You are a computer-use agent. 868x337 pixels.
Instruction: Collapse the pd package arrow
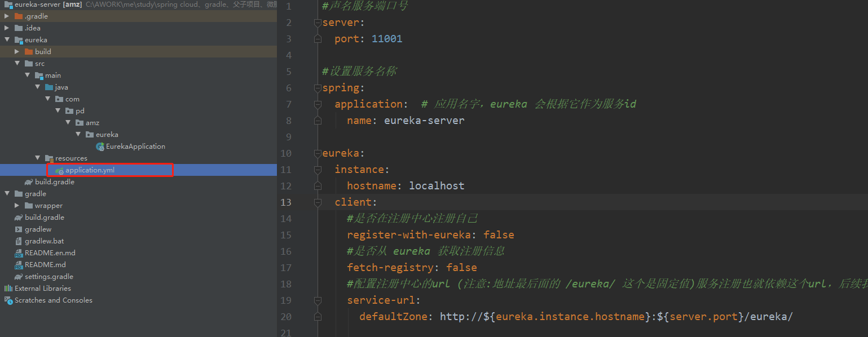[58, 111]
